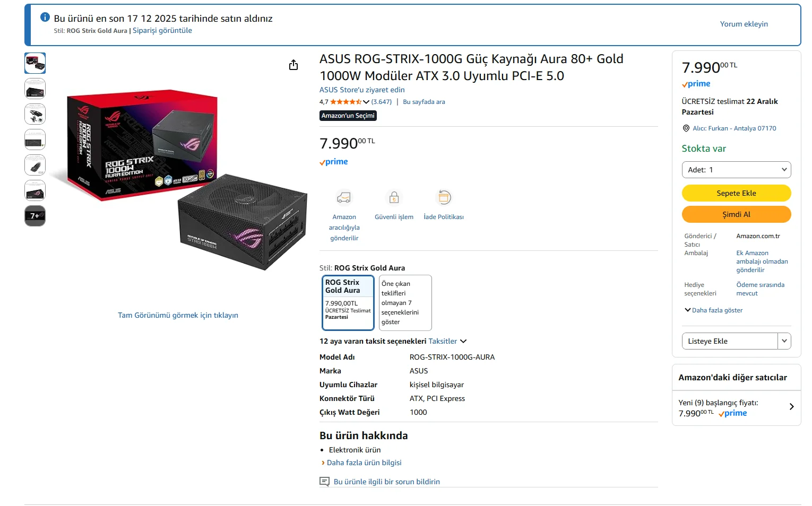Click the delivery location pin icon
812x506 pixels.
coord(686,128)
